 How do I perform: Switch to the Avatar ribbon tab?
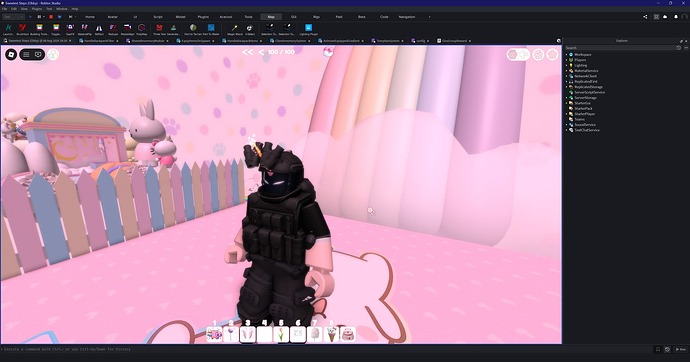click(x=113, y=17)
